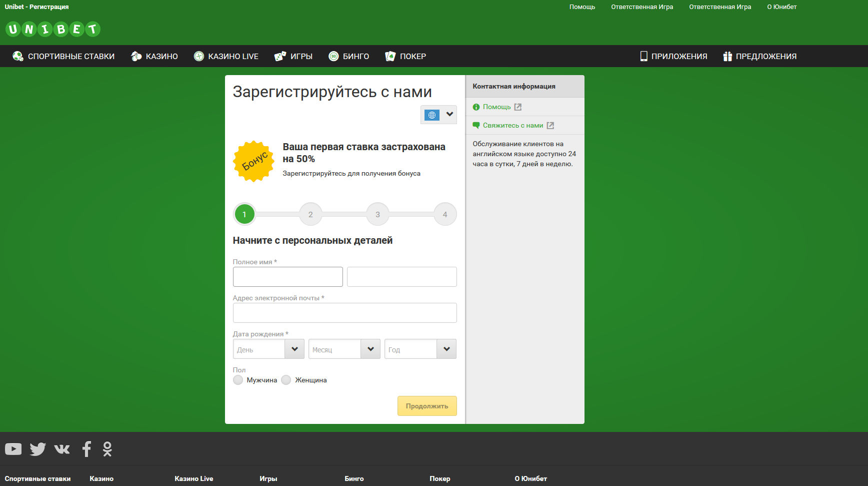Click the footer Спортивные ставки link

pyautogui.click(x=37, y=478)
